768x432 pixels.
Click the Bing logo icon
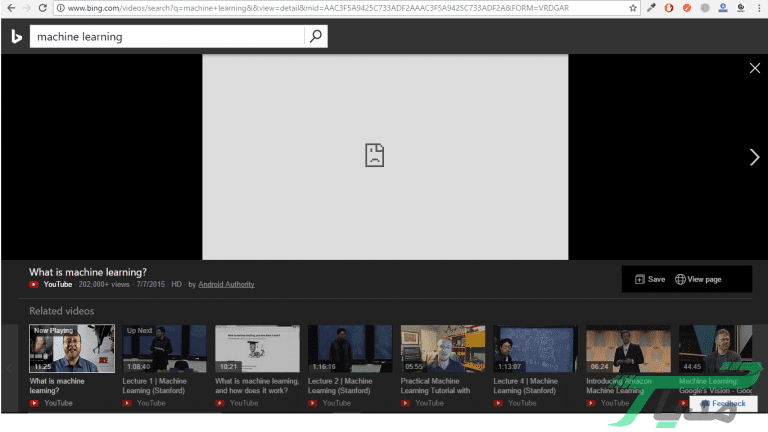16,37
